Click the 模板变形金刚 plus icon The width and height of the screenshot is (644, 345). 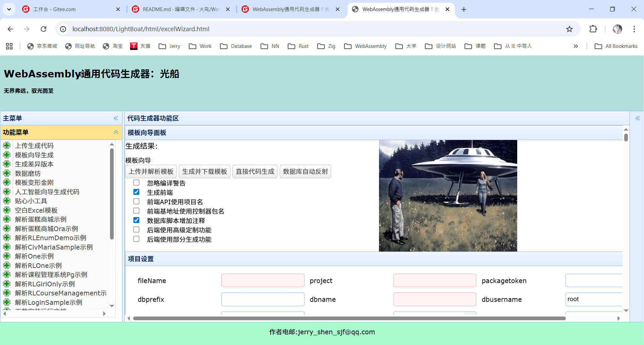[x=7, y=182]
